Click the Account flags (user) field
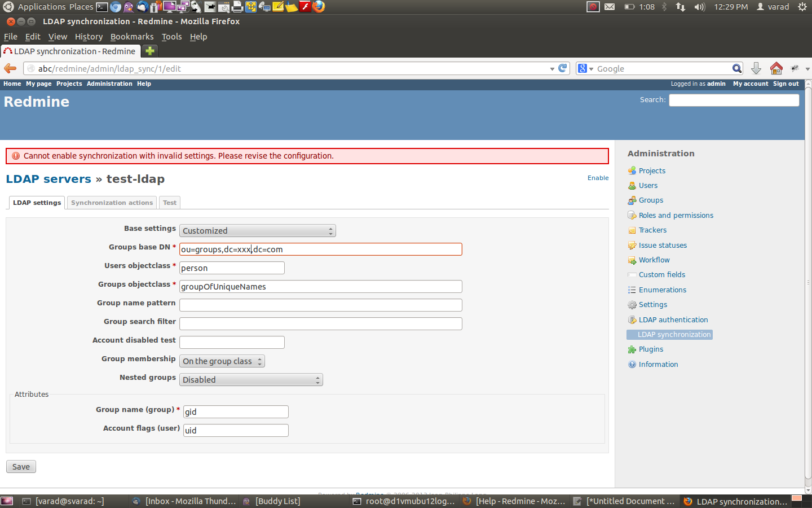Screen dimensions: 812x508 pyautogui.click(x=236, y=431)
